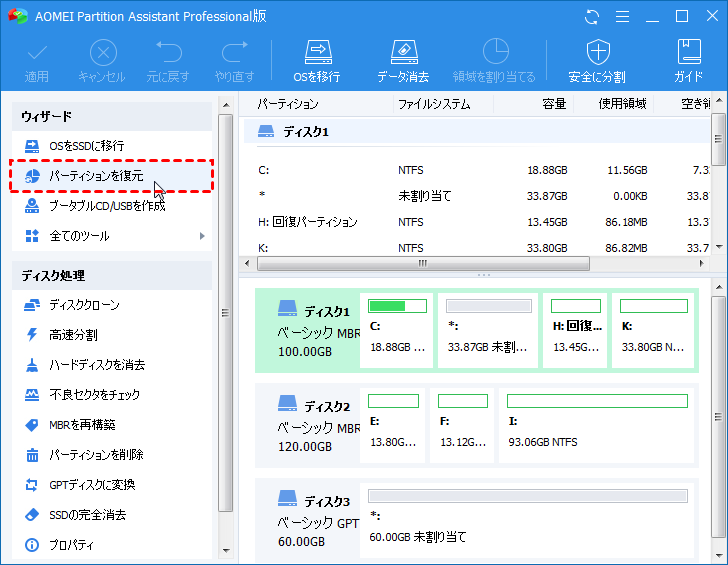The width and height of the screenshot is (728, 565).
Task: Select the C: NTFS partition row
Action: (477, 170)
